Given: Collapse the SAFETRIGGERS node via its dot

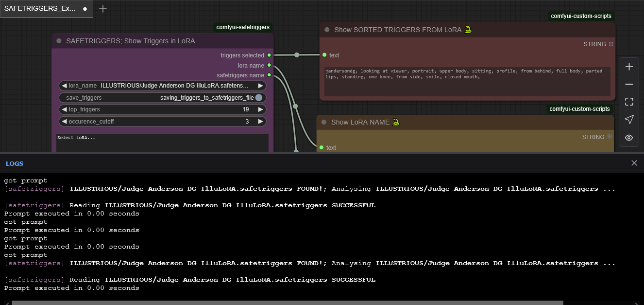Looking at the screenshot, I should (x=59, y=41).
